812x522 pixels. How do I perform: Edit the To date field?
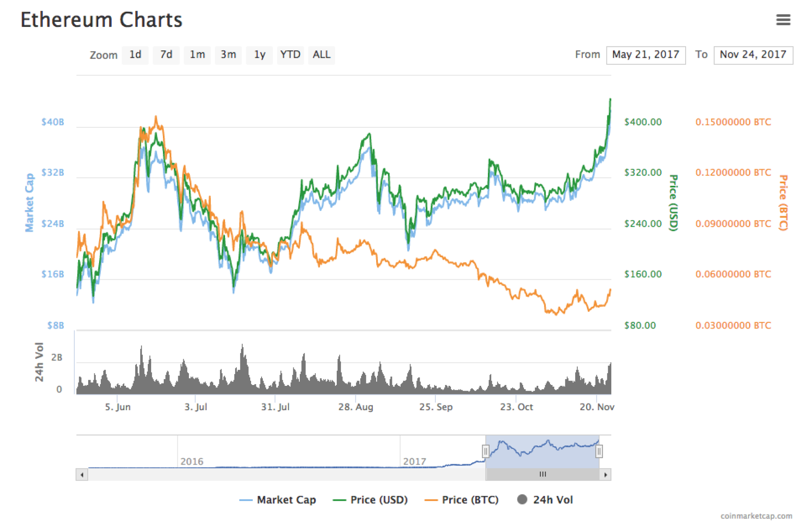click(753, 55)
